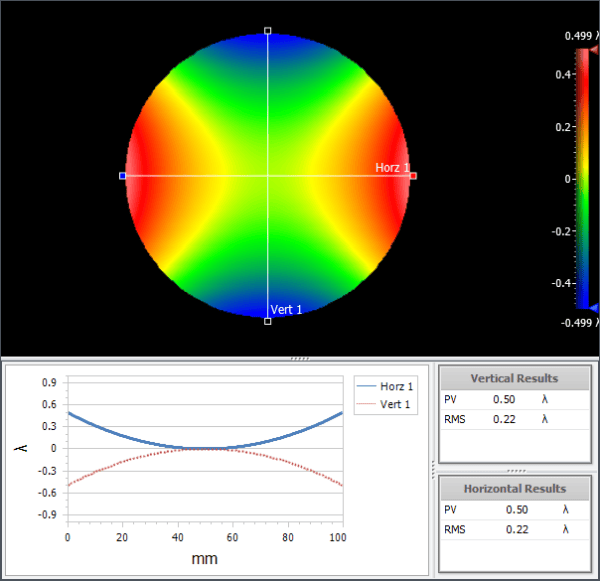Viewport: 600px width, 581px height.
Task: Click the Vert 1 label on the map
Action: tap(285, 309)
